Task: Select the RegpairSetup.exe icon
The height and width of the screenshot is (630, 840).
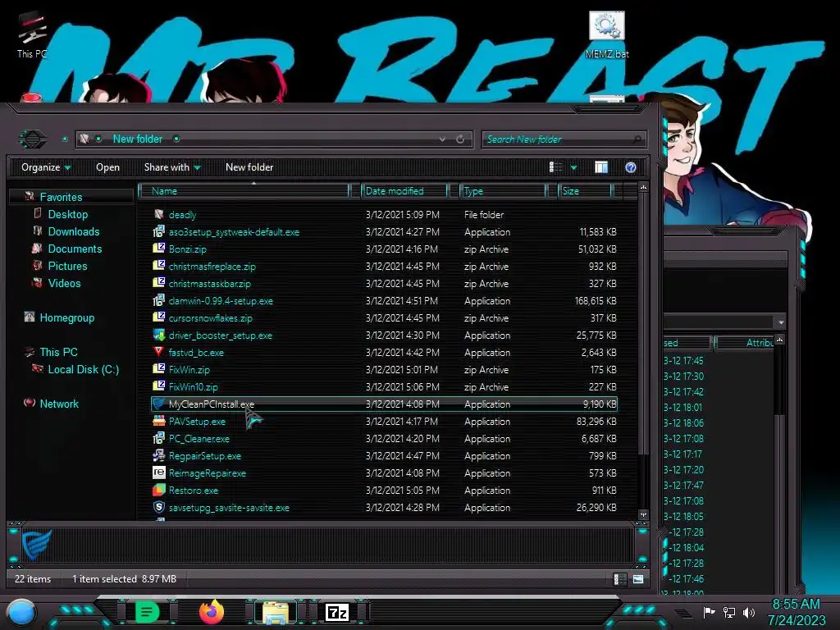Action: 158,455
